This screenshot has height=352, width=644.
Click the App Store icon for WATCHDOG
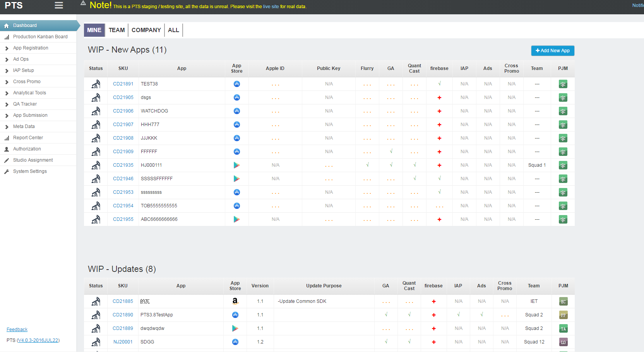point(237,111)
